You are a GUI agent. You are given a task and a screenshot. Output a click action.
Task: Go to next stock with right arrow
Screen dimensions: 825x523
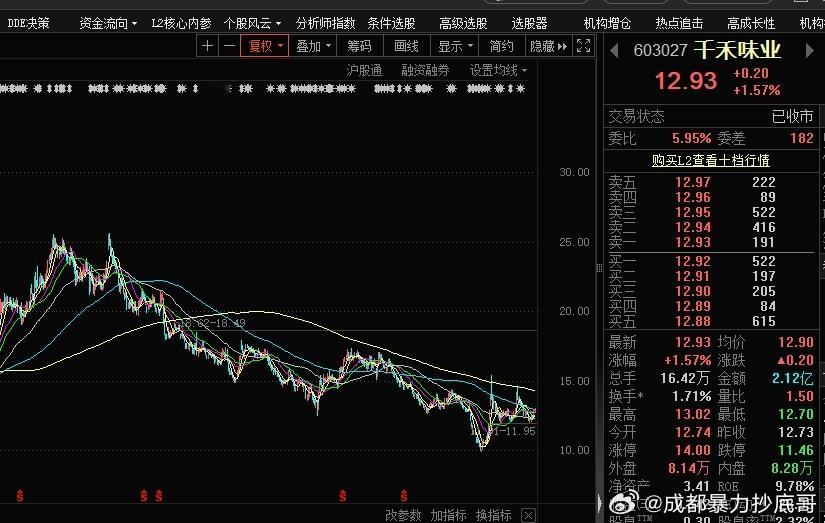(x=810, y=51)
